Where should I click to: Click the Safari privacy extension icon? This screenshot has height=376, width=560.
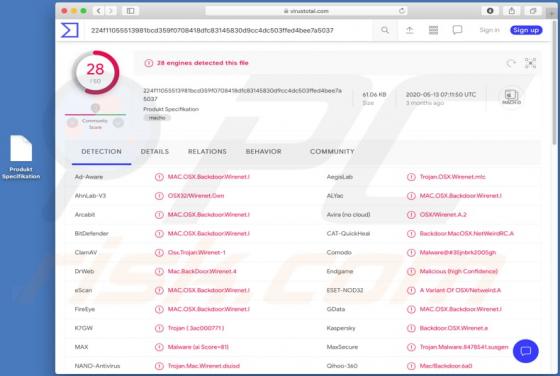click(x=490, y=11)
